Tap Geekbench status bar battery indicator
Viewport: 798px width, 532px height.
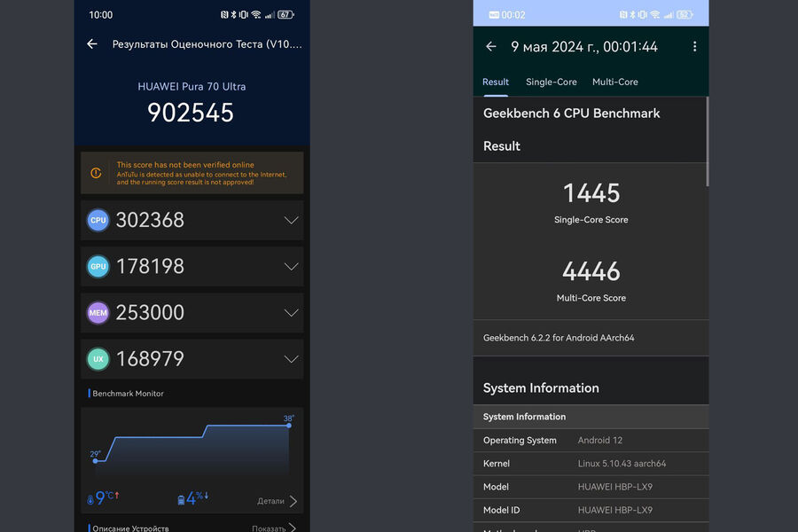point(685,15)
